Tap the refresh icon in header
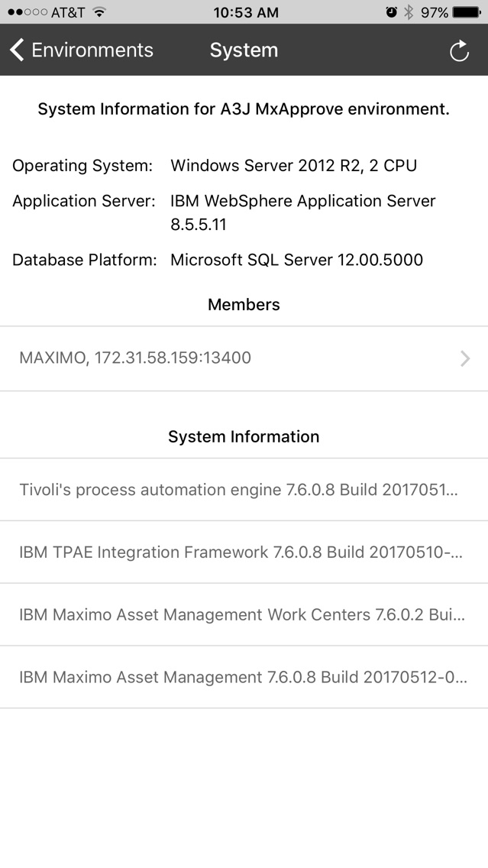The height and width of the screenshot is (868, 488). coord(459,51)
